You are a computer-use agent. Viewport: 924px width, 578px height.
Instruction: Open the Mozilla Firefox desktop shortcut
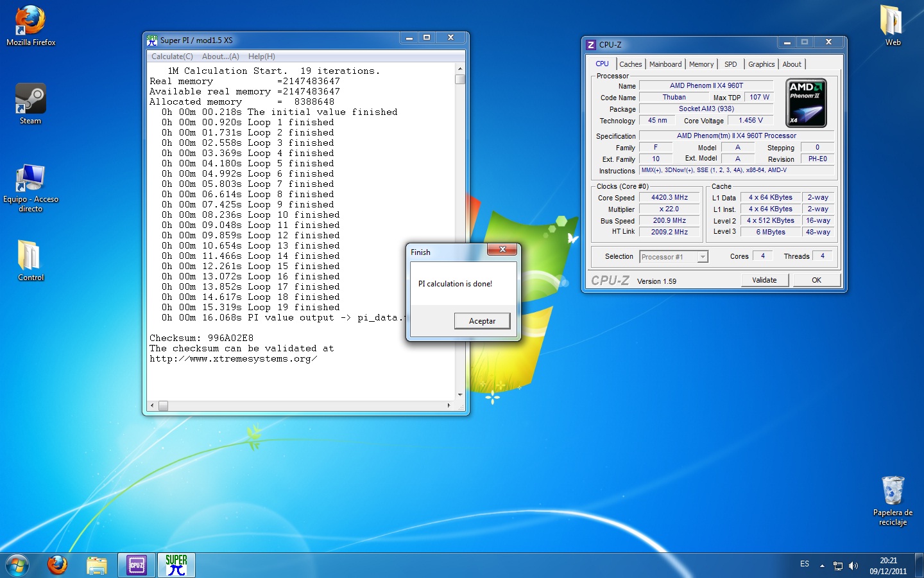[x=31, y=26]
